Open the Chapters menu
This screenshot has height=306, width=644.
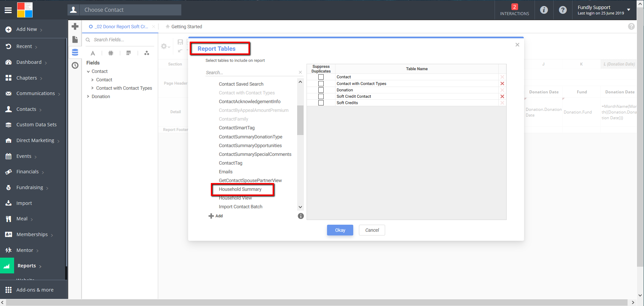(27, 78)
